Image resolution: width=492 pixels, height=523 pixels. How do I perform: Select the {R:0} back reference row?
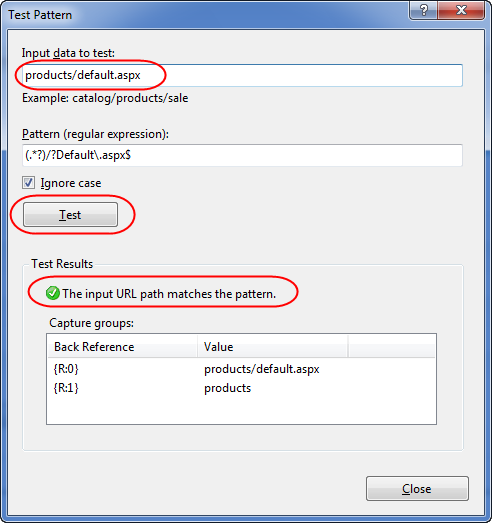click(241, 369)
